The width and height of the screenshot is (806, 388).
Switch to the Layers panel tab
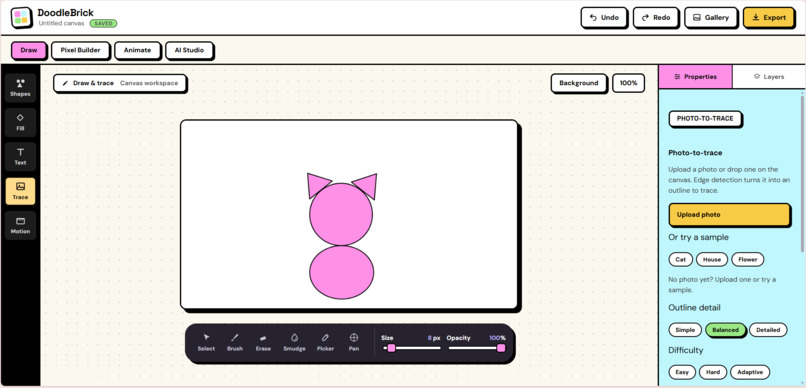[x=769, y=77]
